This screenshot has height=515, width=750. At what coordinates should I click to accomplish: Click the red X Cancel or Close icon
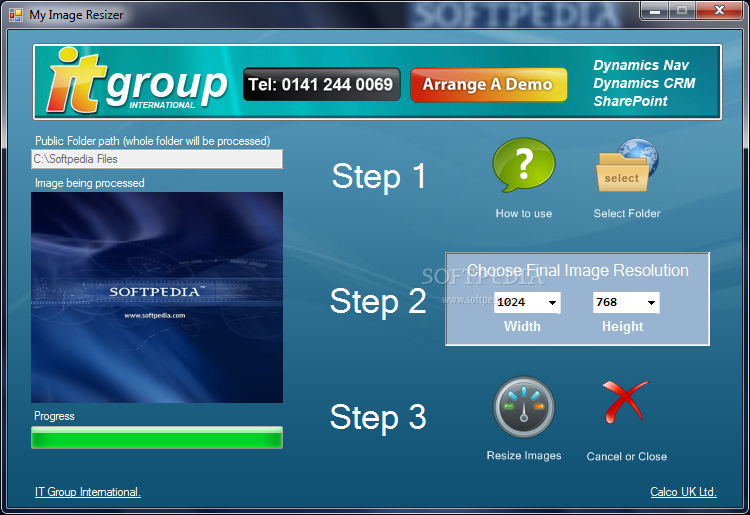[626, 402]
